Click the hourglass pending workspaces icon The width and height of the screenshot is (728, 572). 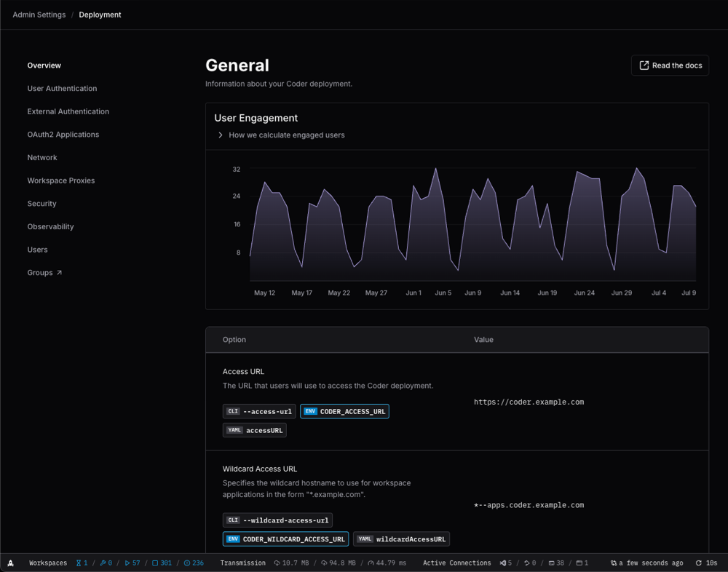click(79, 563)
